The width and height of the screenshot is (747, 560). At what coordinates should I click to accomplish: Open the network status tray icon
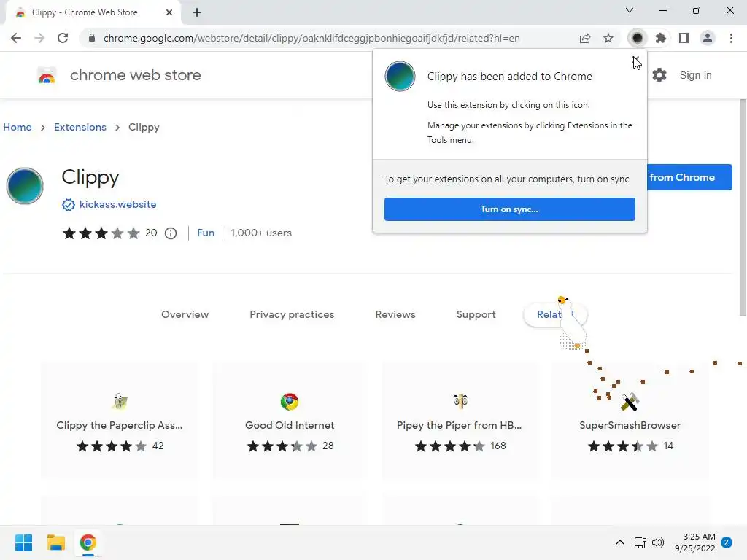[640, 542]
